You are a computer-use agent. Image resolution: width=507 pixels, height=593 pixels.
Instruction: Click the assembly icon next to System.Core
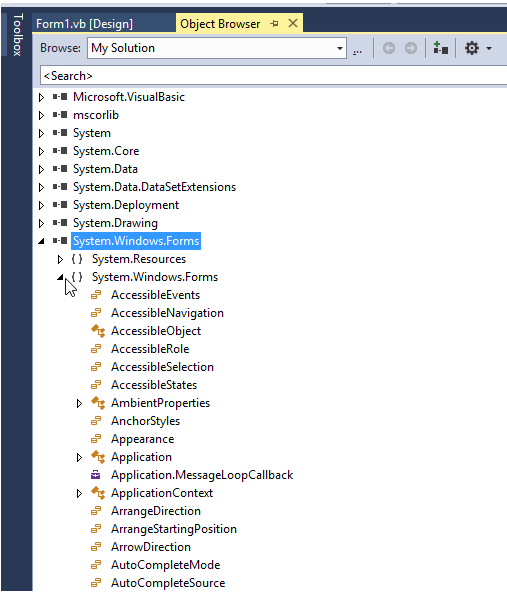(x=60, y=151)
